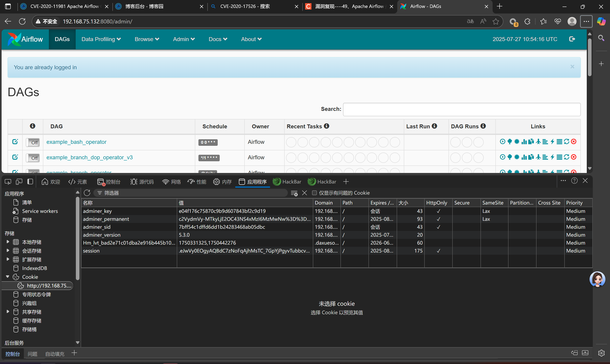Screen dimensions: 610x364
Task: Open example_bash_operator DAG link
Action: [76, 142]
